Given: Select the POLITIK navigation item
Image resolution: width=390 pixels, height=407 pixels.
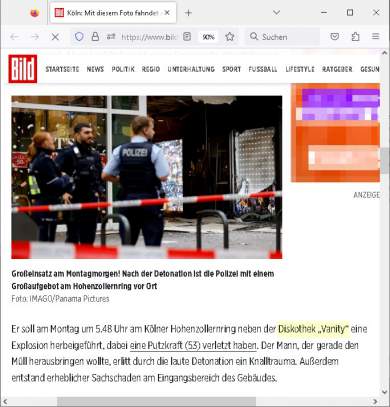Looking at the screenshot, I should tap(123, 69).
